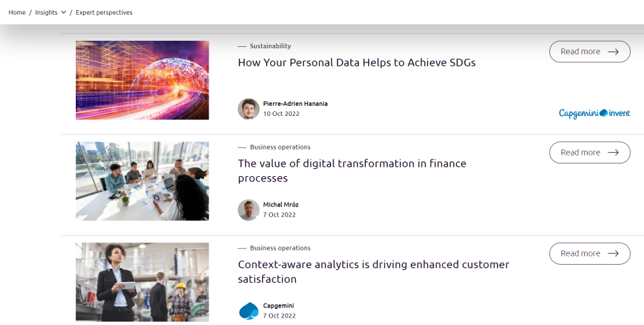Click the factory woman with tablet thumbnail

pos(142,282)
